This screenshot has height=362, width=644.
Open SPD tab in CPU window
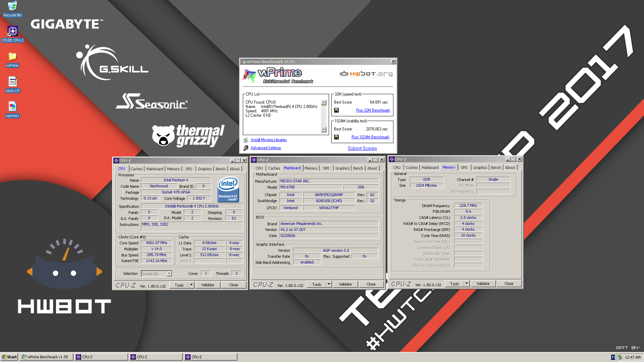pos(189,169)
